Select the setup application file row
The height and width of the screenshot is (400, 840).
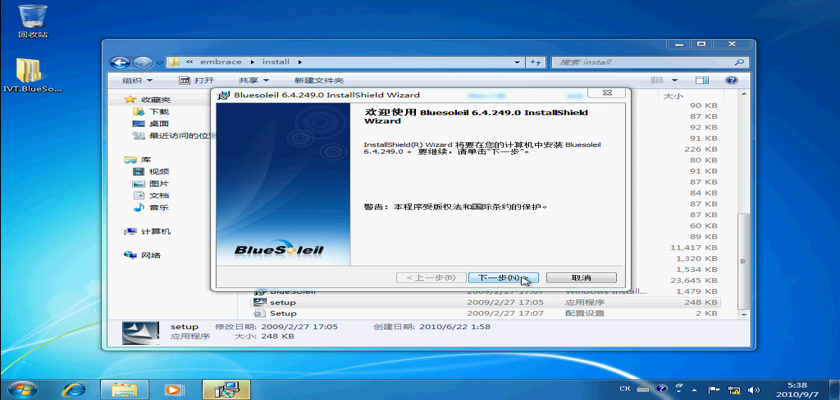tap(283, 302)
